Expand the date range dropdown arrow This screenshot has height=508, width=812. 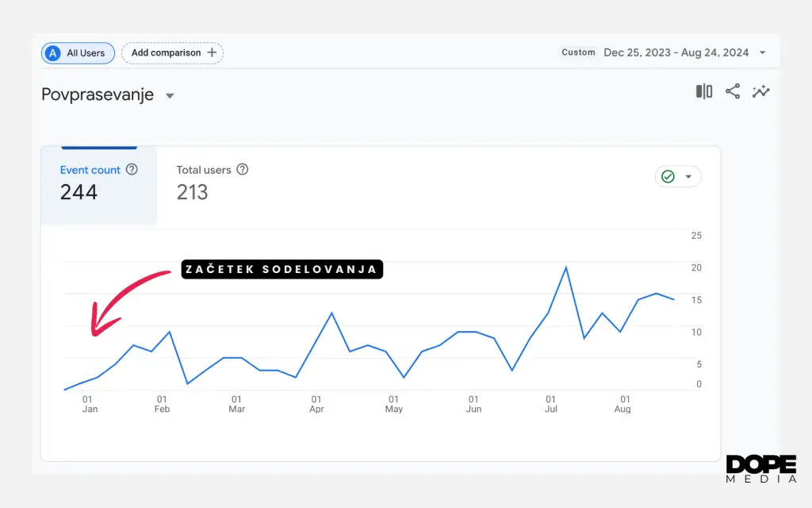point(762,52)
